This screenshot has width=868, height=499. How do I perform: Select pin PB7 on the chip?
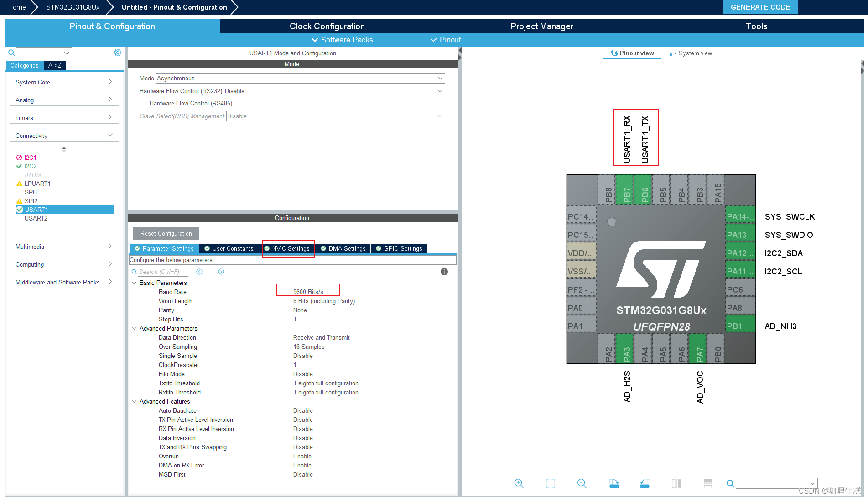(624, 190)
